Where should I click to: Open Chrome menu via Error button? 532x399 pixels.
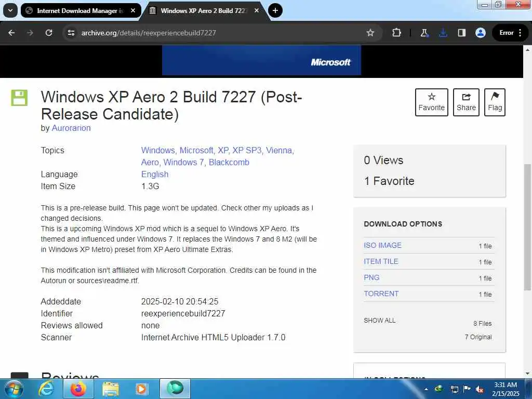coord(511,33)
